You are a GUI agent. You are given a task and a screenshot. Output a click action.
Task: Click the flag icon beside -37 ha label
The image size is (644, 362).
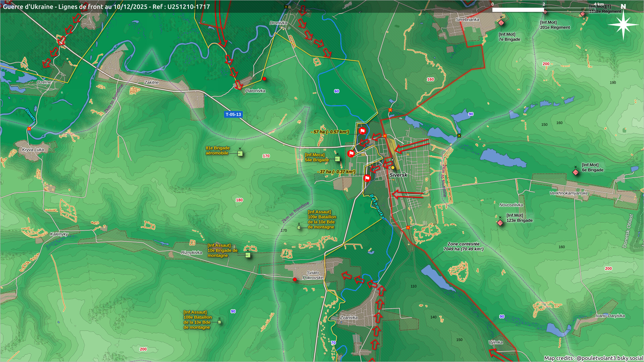click(367, 178)
